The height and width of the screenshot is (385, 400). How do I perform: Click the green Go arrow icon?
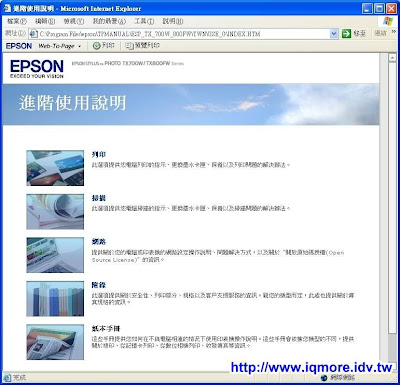tap(346, 33)
